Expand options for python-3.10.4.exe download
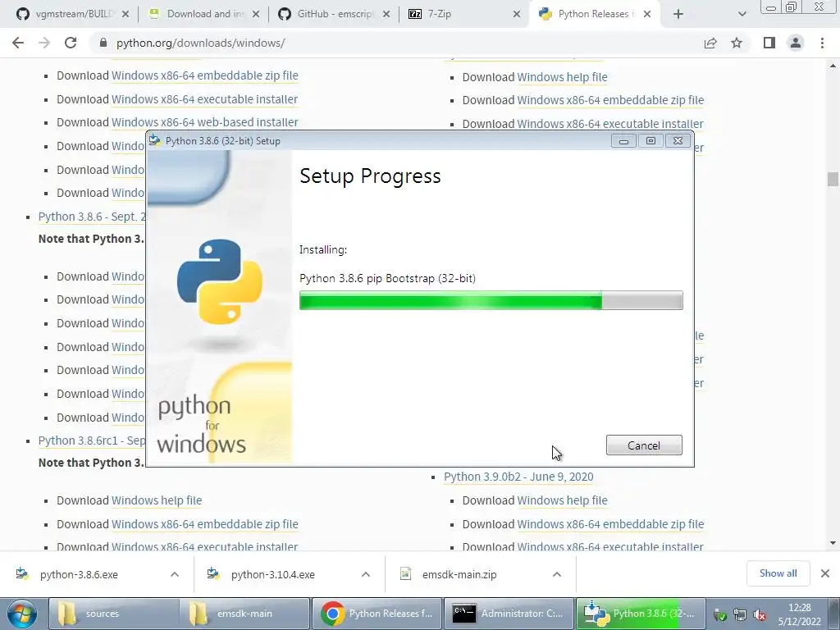 coord(366,574)
